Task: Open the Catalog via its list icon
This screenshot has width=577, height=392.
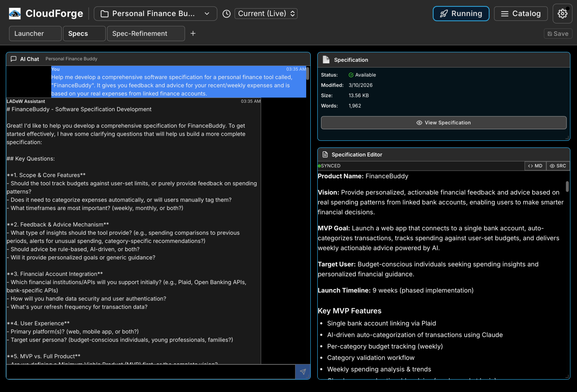Action: pyautogui.click(x=505, y=13)
